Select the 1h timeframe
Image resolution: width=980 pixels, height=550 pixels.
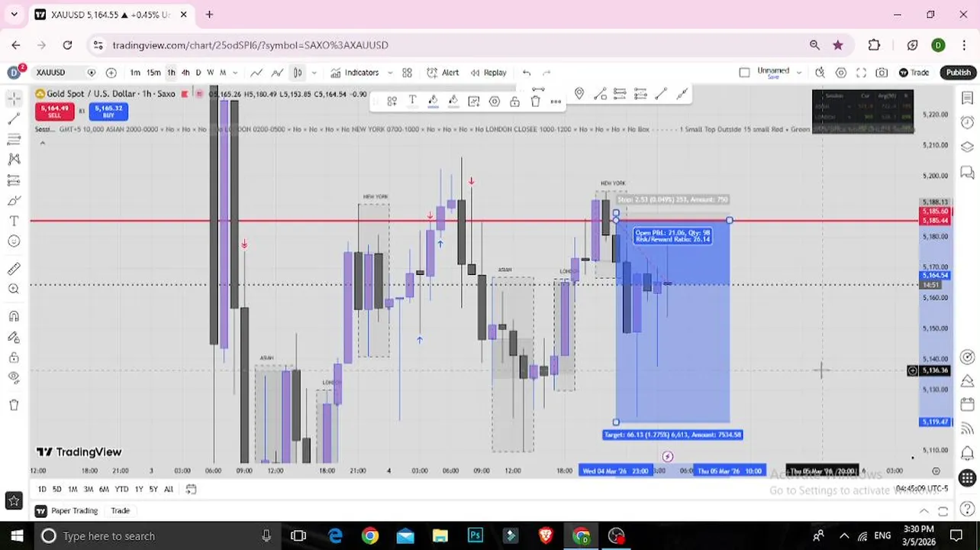pyautogui.click(x=171, y=73)
